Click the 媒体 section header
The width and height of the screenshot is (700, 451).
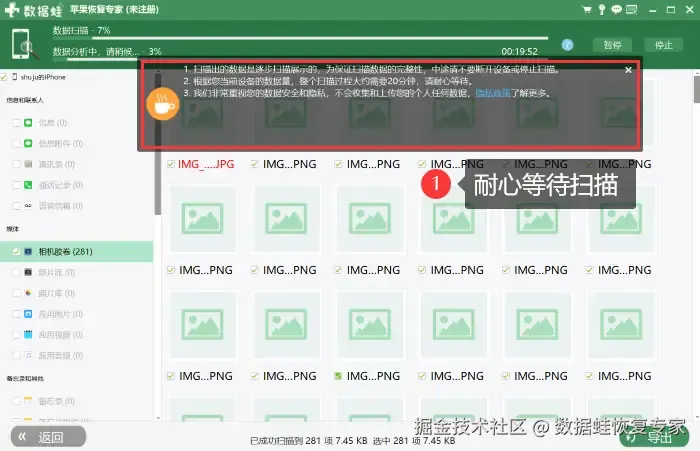[x=12, y=229]
